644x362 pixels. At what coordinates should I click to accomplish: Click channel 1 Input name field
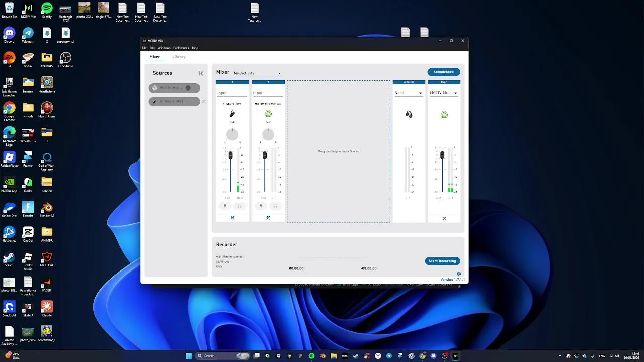pos(232,93)
